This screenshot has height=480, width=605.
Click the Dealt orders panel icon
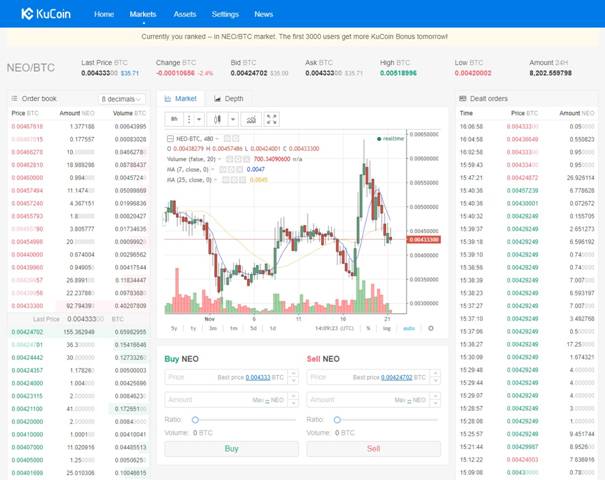pyautogui.click(x=463, y=99)
